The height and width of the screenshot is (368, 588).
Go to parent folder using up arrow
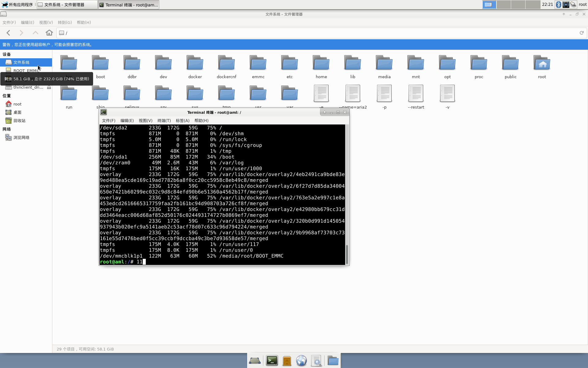point(36,33)
